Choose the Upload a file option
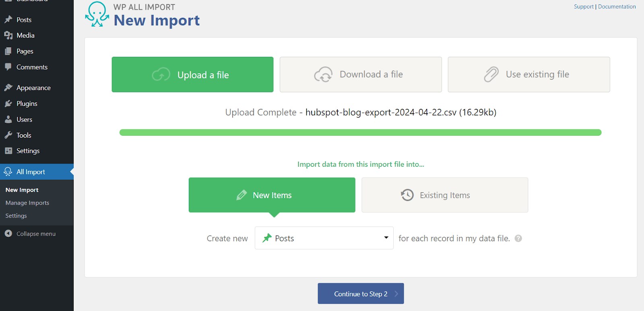The image size is (644, 311). tap(192, 75)
